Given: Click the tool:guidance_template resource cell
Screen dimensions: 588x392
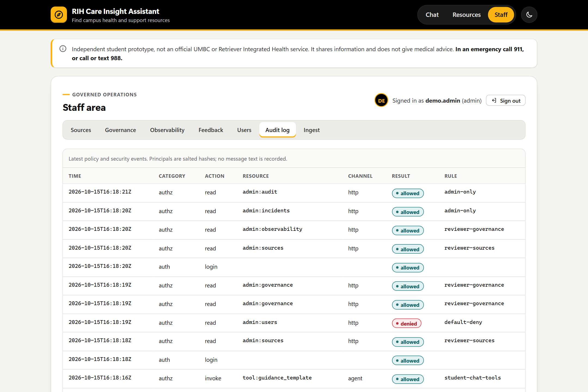Looking at the screenshot, I should (277, 378).
